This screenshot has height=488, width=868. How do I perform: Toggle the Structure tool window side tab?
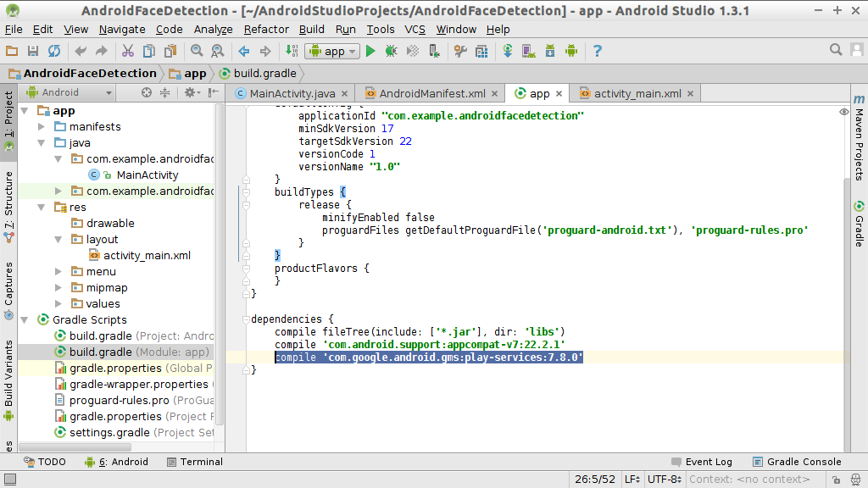pyautogui.click(x=8, y=206)
